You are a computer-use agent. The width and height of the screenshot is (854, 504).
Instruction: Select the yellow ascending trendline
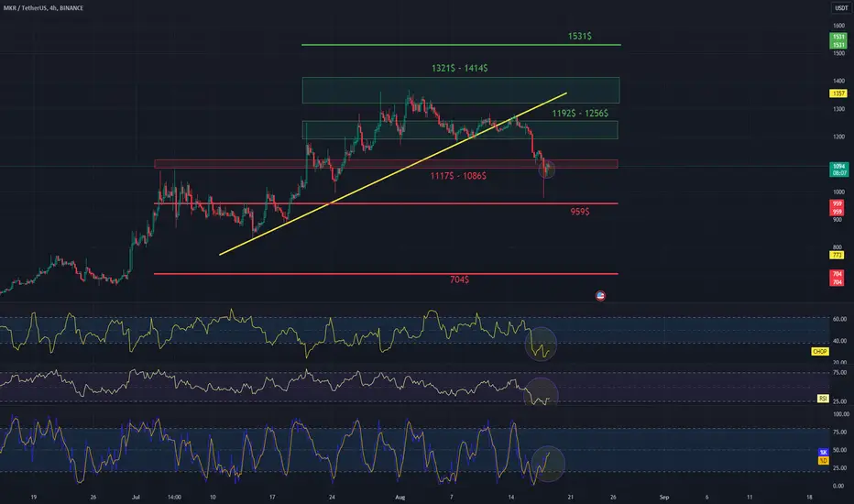[392, 174]
